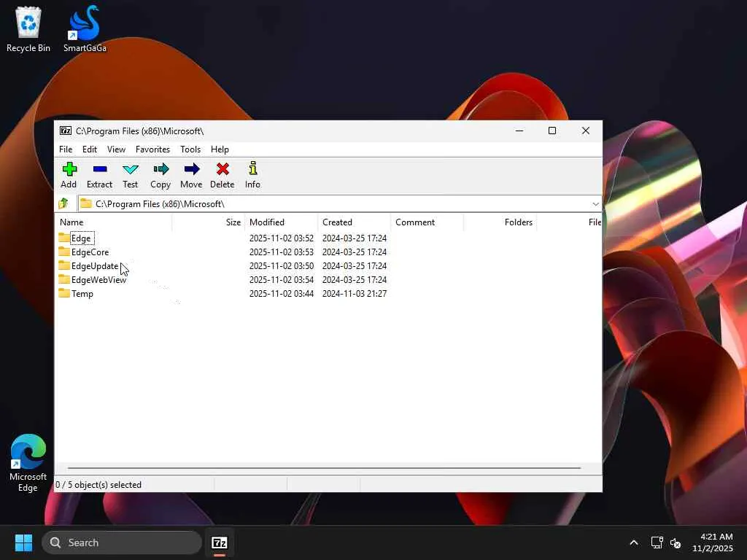Image resolution: width=747 pixels, height=560 pixels.
Task: Sort by the Comment column header
Action: click(427, 222)
